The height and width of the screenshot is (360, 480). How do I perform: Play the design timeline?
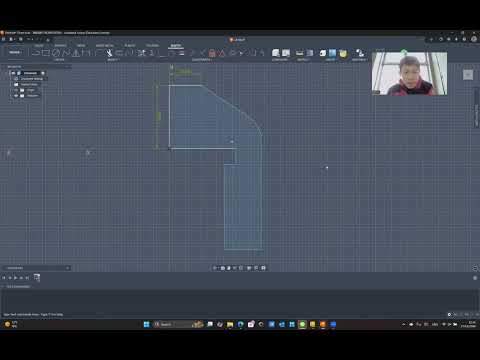point(15,278)
